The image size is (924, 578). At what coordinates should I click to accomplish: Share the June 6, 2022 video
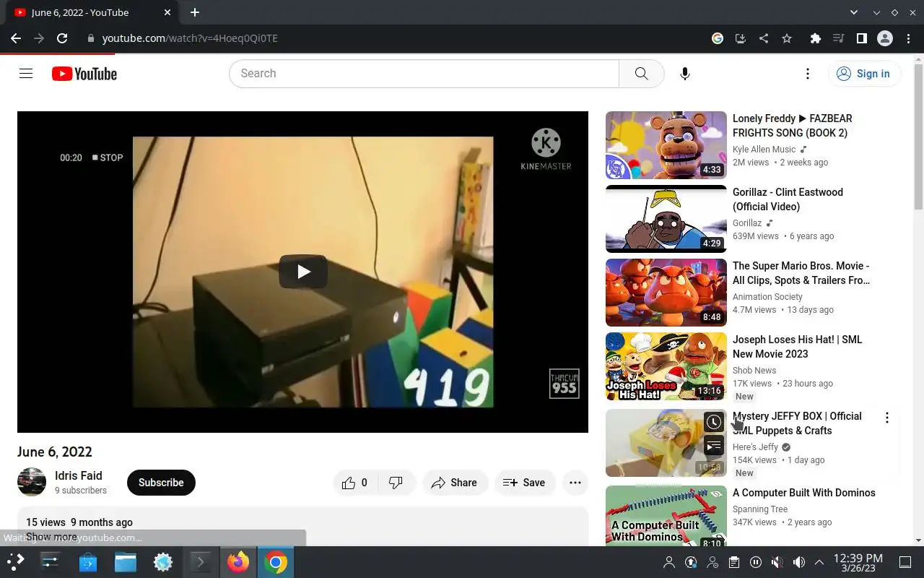pyautogui.click(x=455, y=483)
